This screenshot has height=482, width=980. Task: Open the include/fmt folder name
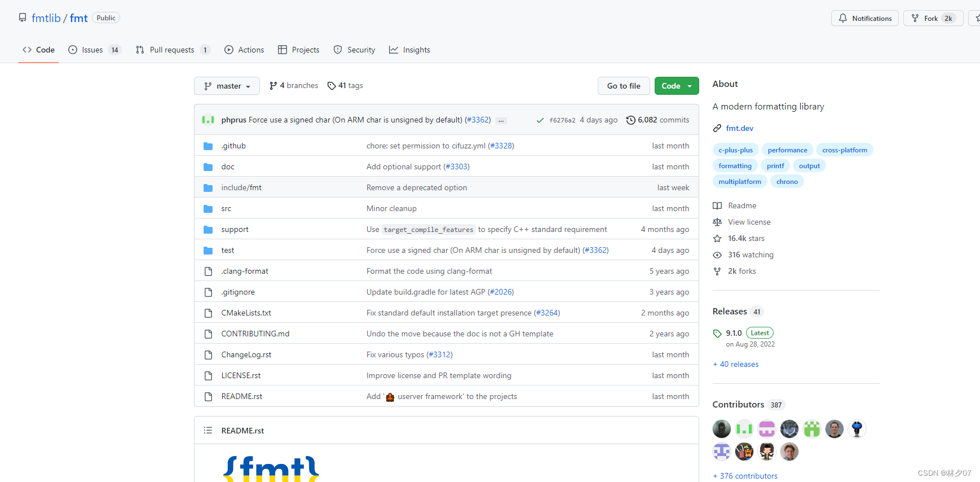241,187
